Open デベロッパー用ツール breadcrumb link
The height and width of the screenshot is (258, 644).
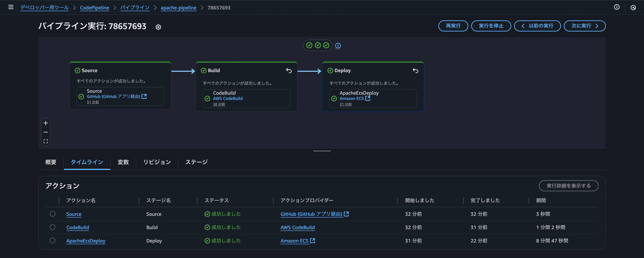click(44, 8)
